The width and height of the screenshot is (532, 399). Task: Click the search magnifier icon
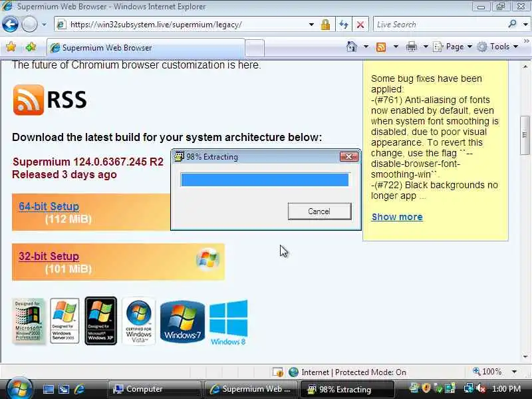coord(512,24)
